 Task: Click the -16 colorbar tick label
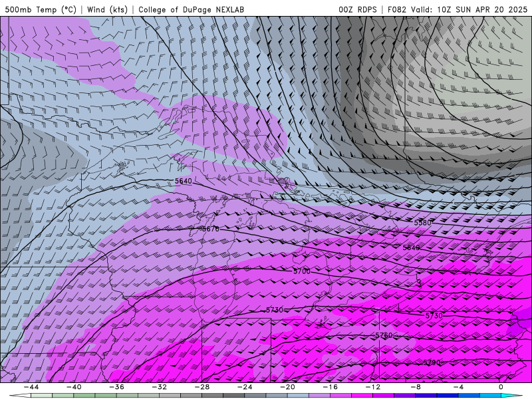[x=330, y=387]
